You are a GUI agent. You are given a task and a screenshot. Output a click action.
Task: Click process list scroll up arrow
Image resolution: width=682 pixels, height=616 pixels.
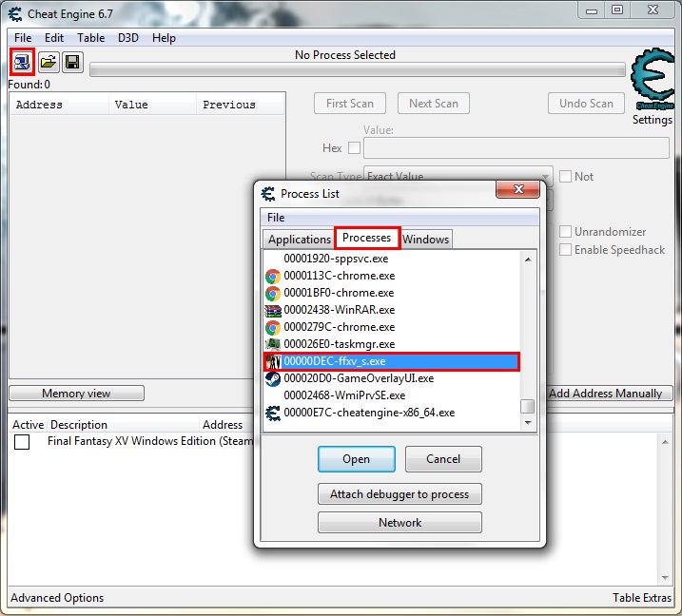tap(528, 260)
